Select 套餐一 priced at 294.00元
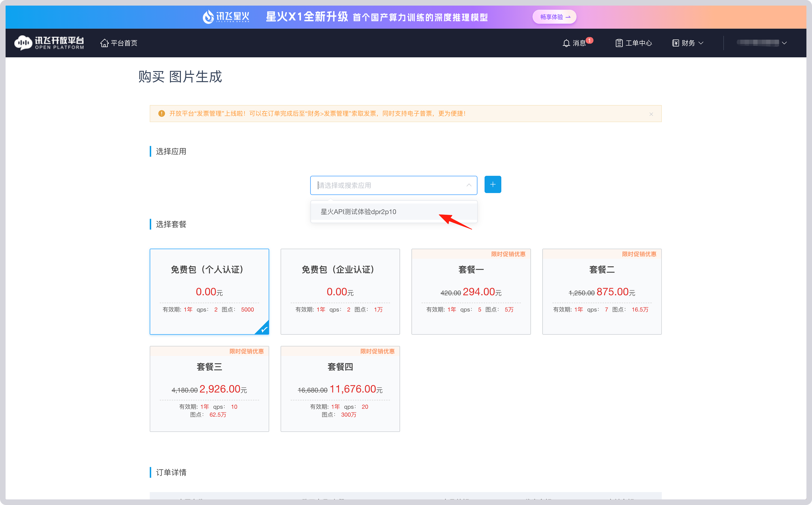The image size is (812, 505). coord(471,292)
